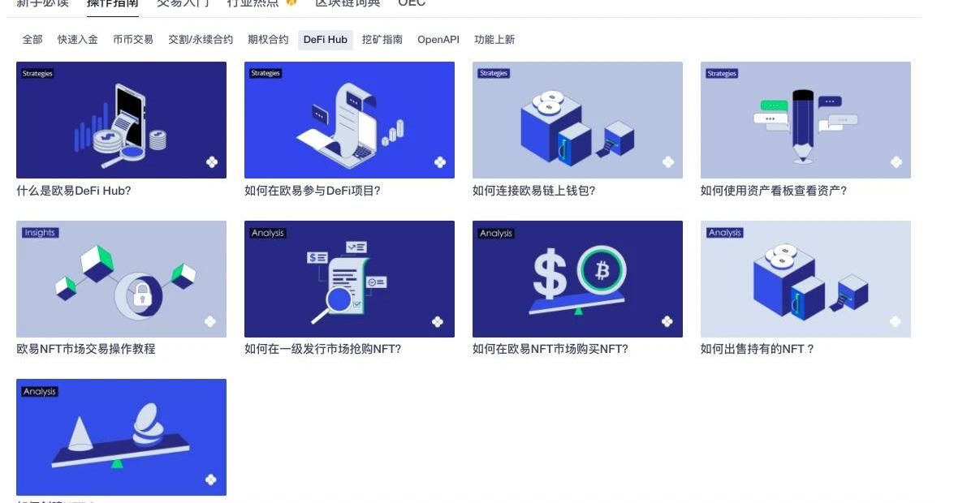The image size is (980, 503).
Task: Click the title link 如何连接欧易链上钱包?
Action: (534, 191)
